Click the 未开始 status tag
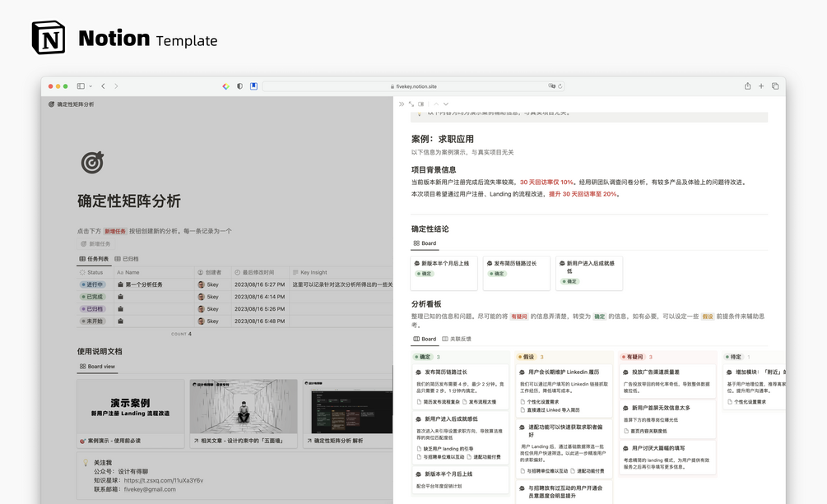This screenshot has width=827, height=504. [92, 321]
